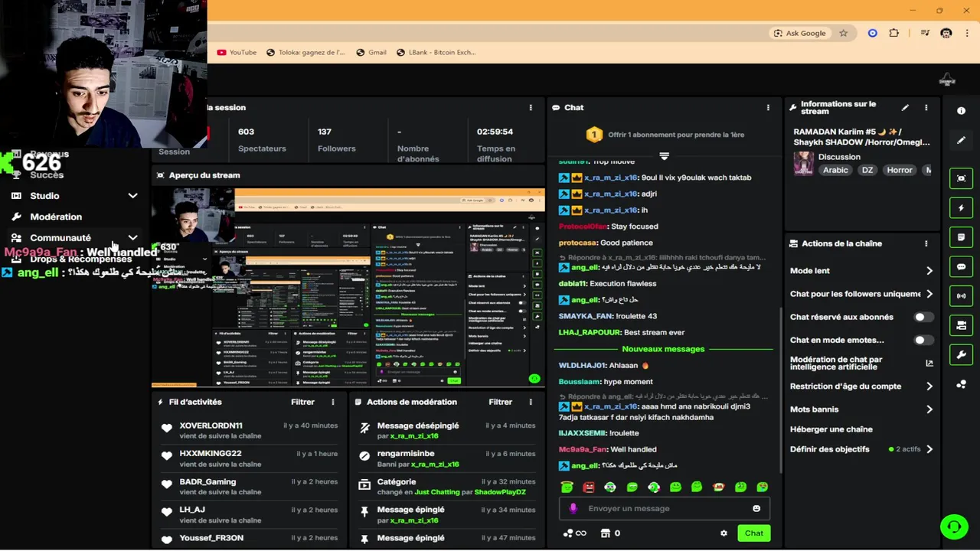
Task: Click the camera stream icon in right sidebar
Action: tap(961, 326)
